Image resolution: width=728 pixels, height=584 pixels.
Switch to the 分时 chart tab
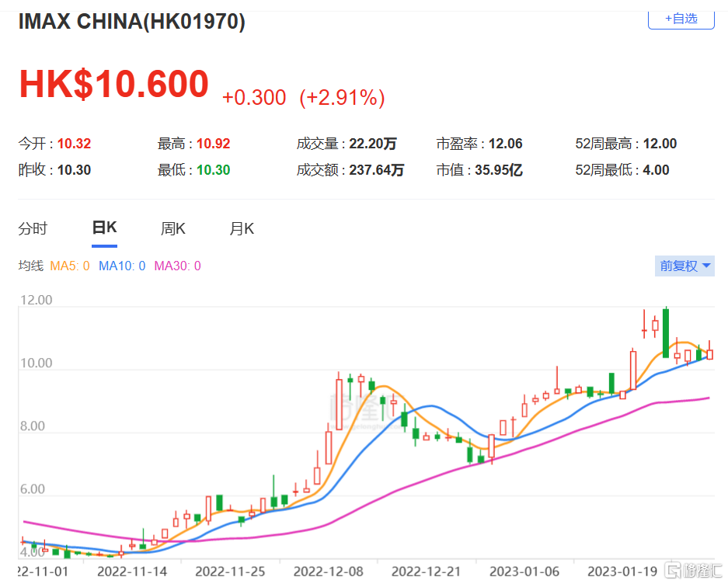pyautogui.click(x=33, y=228)
